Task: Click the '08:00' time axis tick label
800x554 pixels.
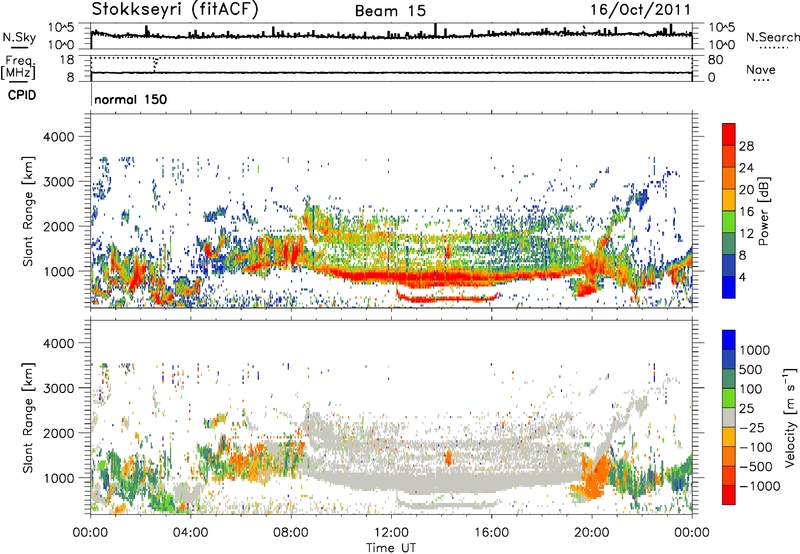Action: point(291,533)
